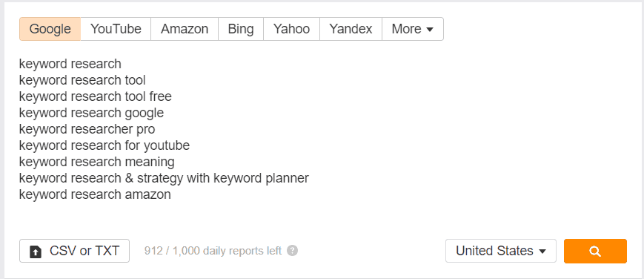
Task: Select the Google tab
Action: (50, 29)
